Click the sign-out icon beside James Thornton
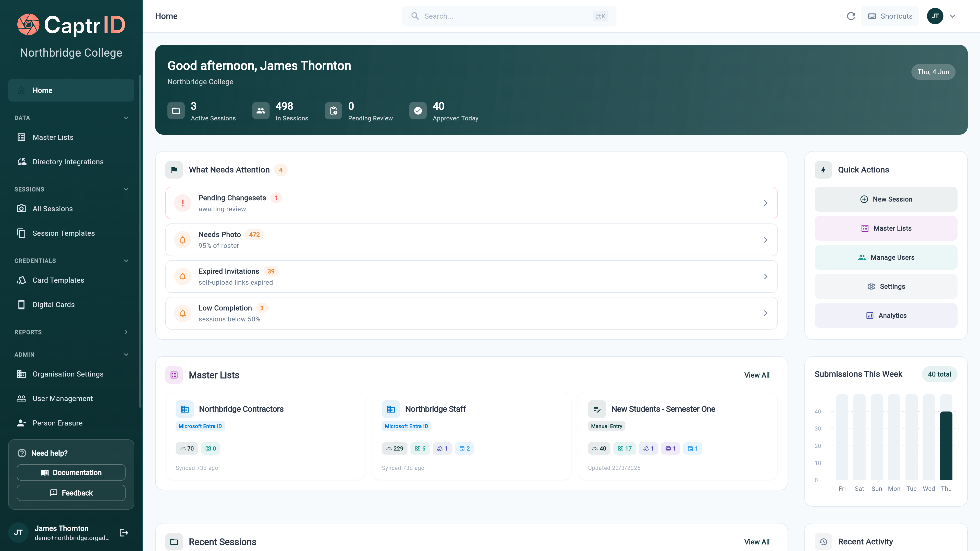Screen dimensions: 980x551 pos(124,532)
